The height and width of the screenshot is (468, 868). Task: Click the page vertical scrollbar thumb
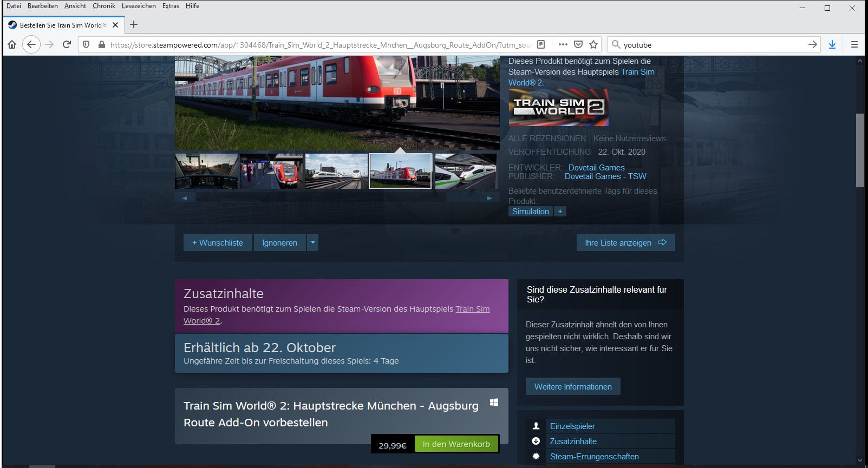pos(860,150)
